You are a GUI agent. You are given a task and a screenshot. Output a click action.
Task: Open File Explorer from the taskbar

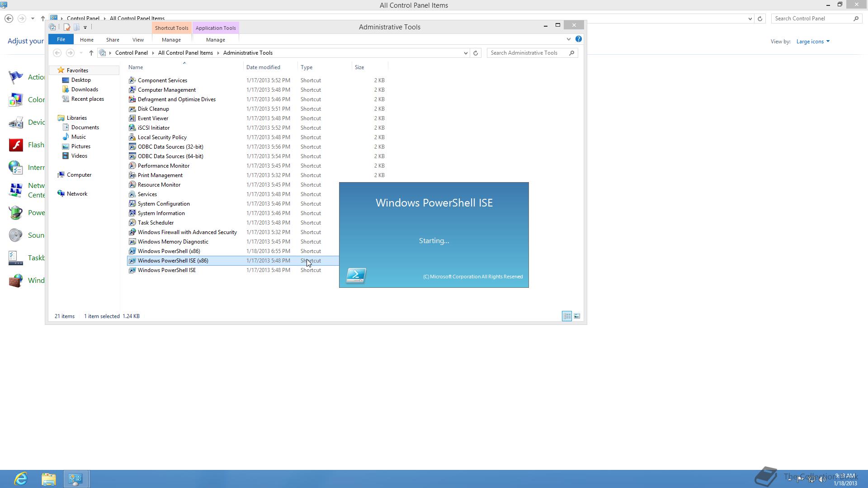[x=49, y=479]
